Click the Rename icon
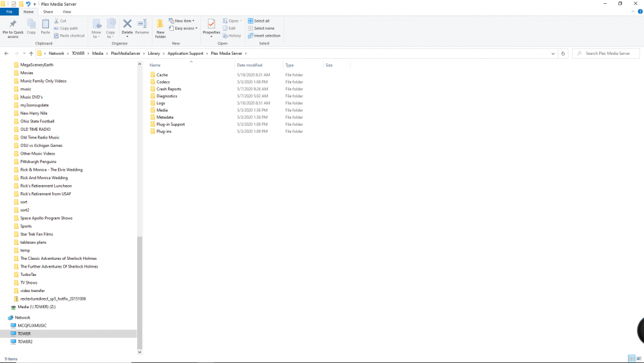The image size is (644, 363). 142,24
